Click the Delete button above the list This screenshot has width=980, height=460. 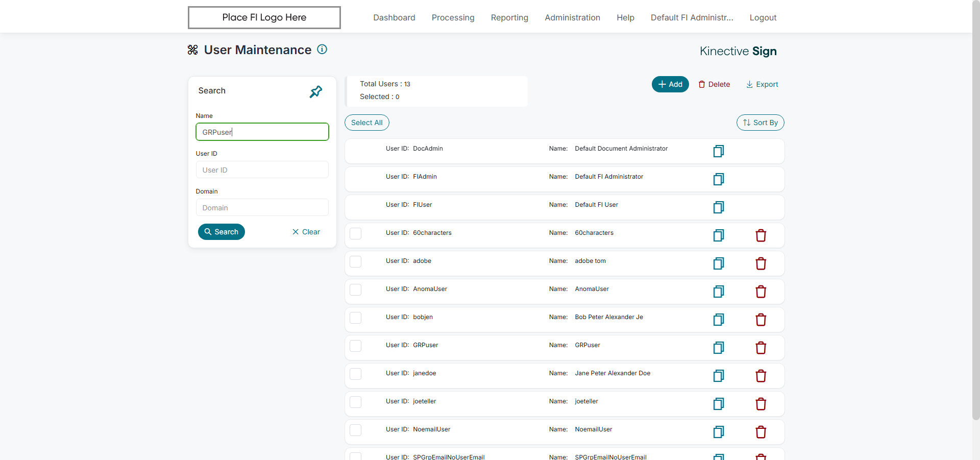click(x=714, y=84)
